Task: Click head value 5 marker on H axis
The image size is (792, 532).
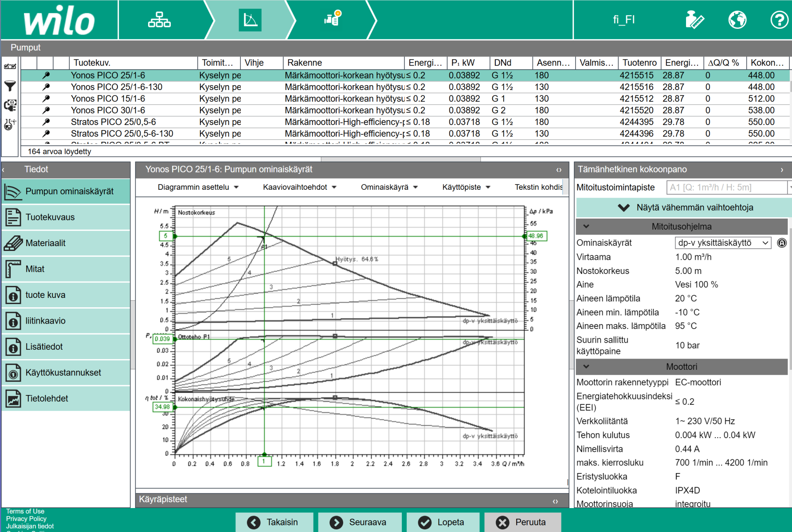Action: point(166,236)
